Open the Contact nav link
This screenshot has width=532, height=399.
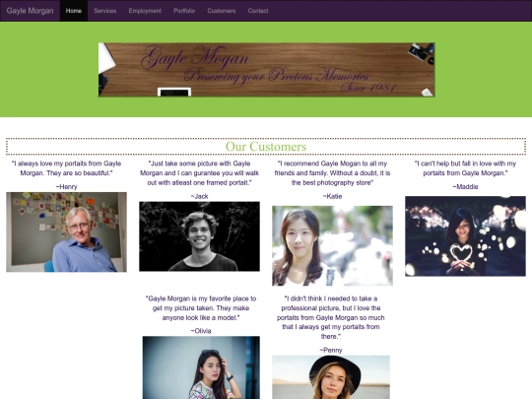258,11
